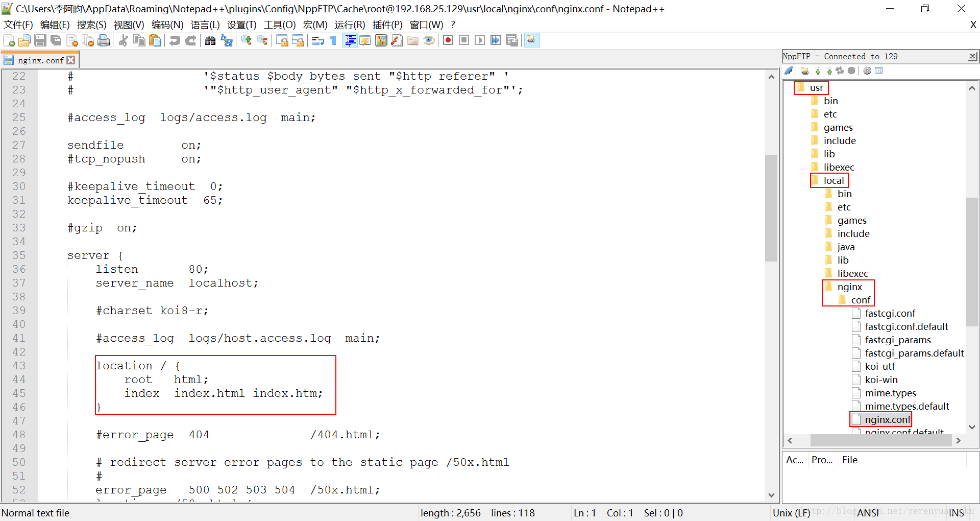The image size is (980, 521).
Task: Toggle the NppFTP panel from main toolbar
Action: coord(531,40)
